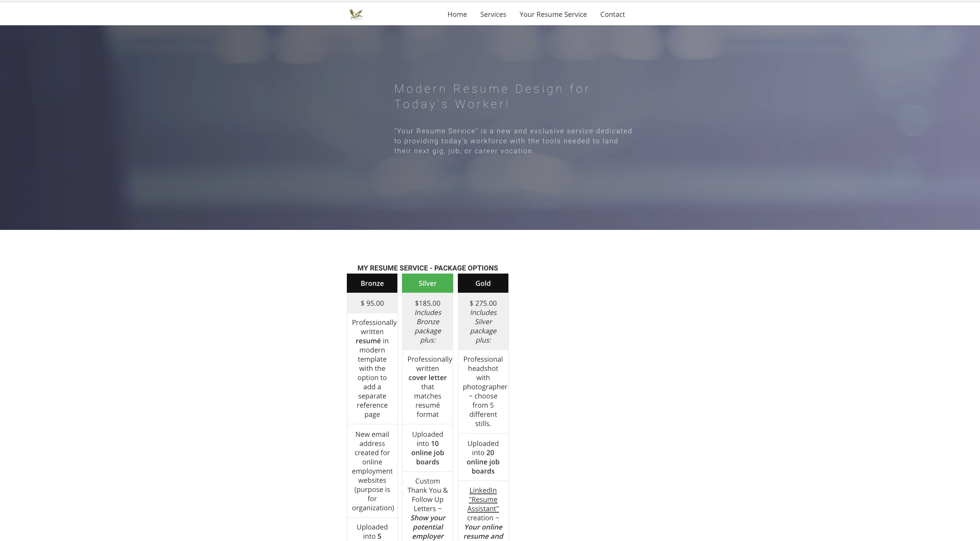Screen dimensions: 980x541
Task: Go to the Services page
Action: point(493,14)
